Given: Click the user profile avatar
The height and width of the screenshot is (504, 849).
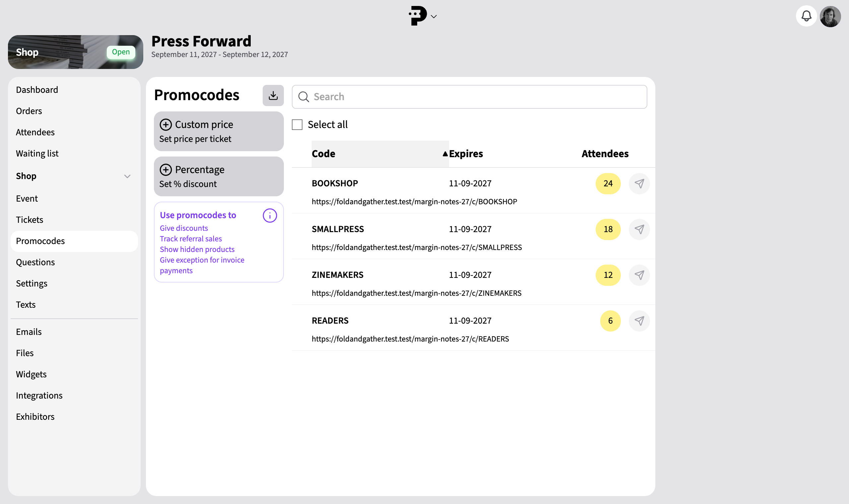Looking at the screenshot, I should click(x=830, y=16).
